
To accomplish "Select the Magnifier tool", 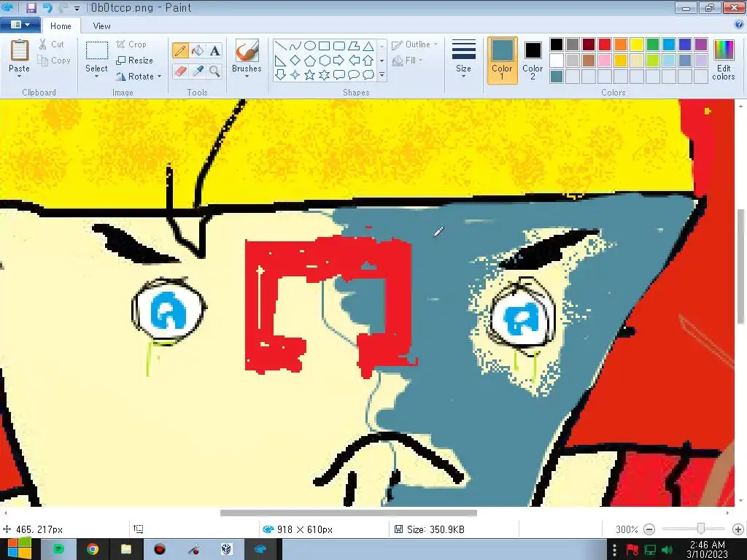I will click(215, 71).
